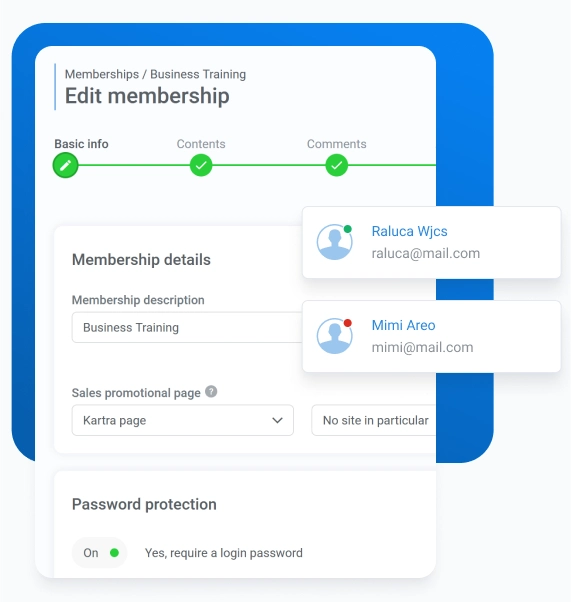
Task: Click Mimi Areo avatar icon
Action: tap(334, 336)
